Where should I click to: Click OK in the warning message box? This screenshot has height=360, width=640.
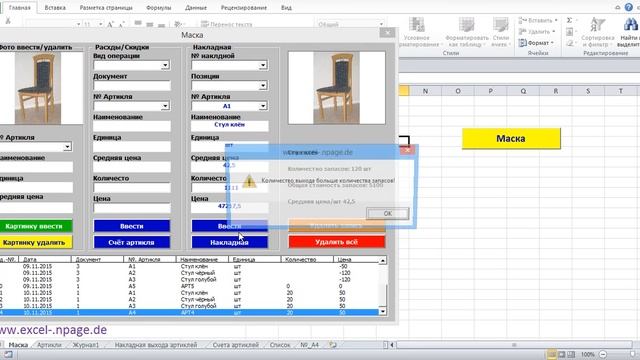click(387, 213)
